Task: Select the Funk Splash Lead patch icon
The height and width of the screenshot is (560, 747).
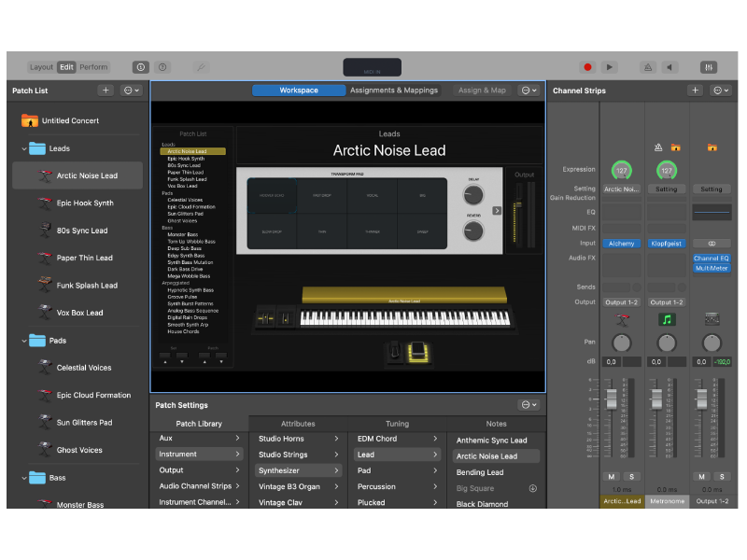Action: 45,286
